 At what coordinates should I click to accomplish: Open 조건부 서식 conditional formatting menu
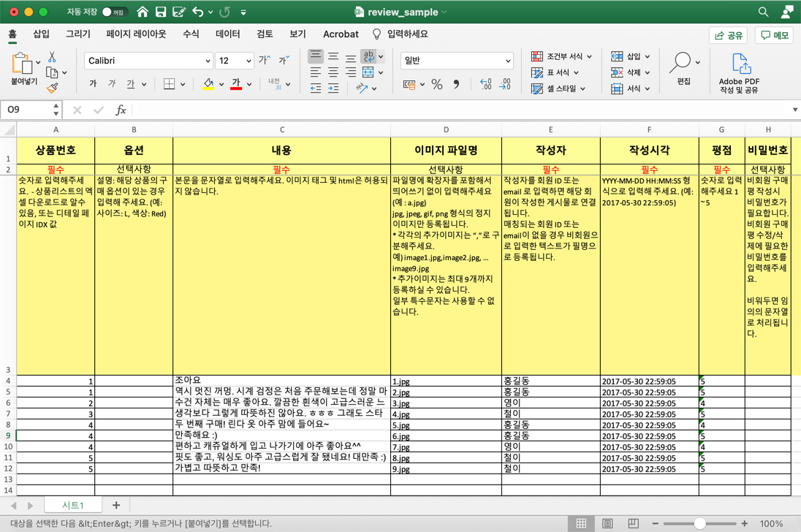pos(561,56)
